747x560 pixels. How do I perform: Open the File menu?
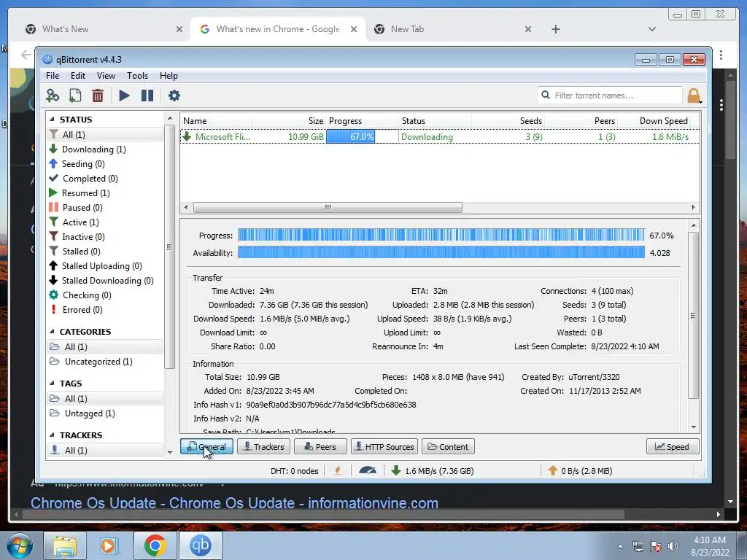(53, 76)
